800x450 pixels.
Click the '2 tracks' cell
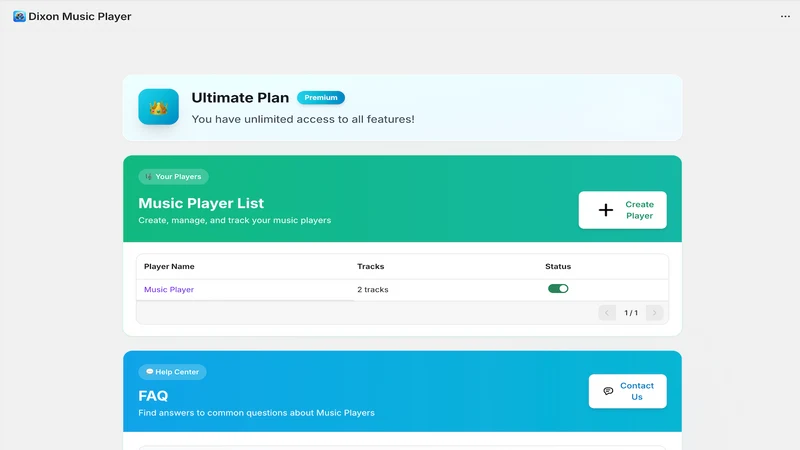(372, 289)
